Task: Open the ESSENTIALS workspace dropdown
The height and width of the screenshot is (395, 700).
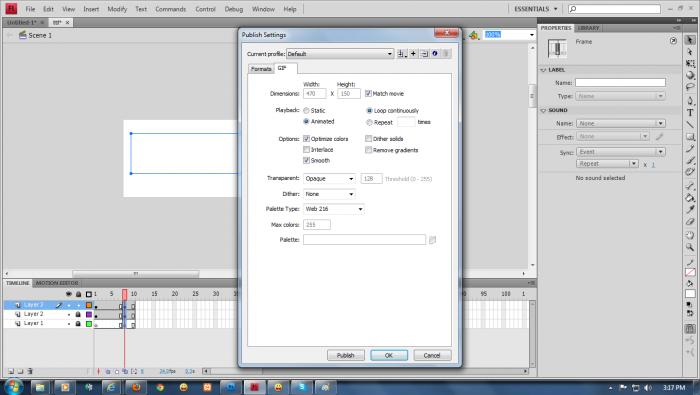Action: tap(536, 9)
